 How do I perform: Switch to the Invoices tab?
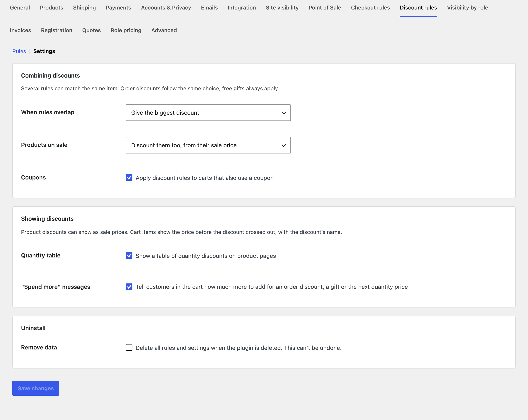(x=20, y=30)
